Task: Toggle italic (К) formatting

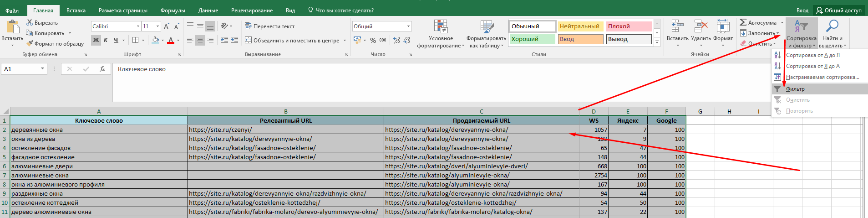Action: [106, 40]
